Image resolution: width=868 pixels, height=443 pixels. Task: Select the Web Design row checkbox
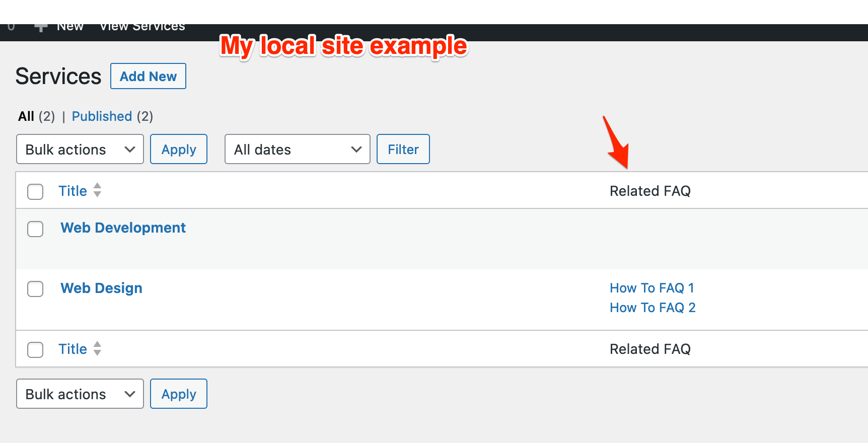pyautogui.click(x=35, y=289)
